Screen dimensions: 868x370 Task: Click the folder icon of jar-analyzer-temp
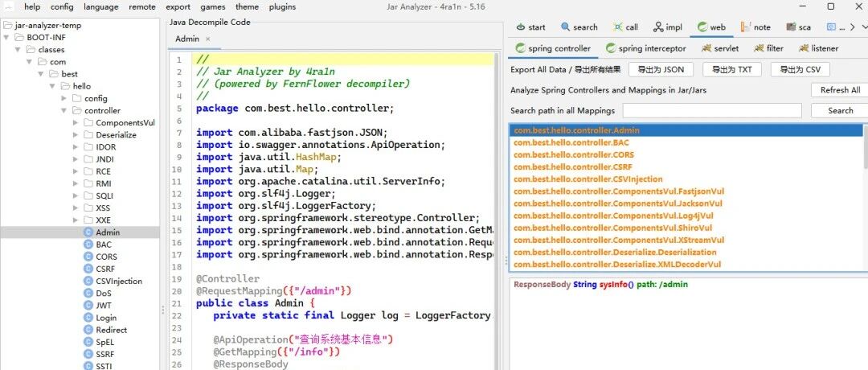(x=7, y=25)
